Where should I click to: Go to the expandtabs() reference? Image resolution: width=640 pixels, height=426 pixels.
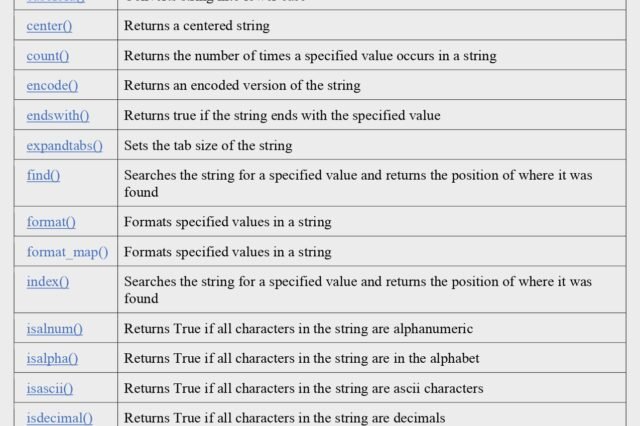pos(64,146)
